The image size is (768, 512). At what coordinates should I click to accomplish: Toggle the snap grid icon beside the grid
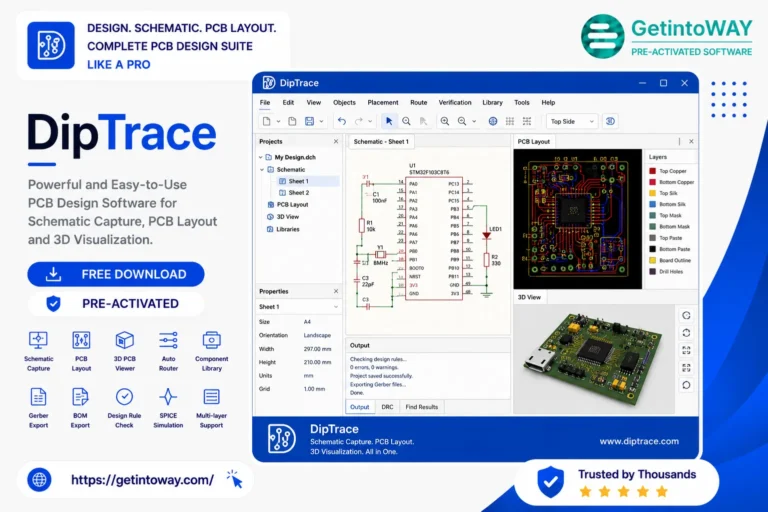pyautogui.click(x=527, y=121)
